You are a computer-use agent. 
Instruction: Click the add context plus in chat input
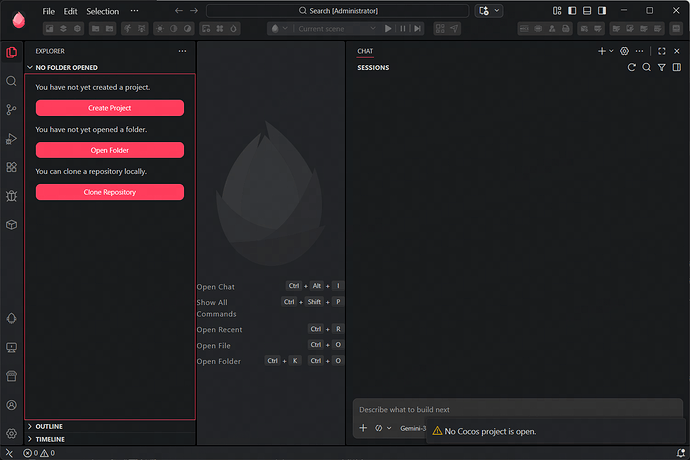click(x=363, y=428)
